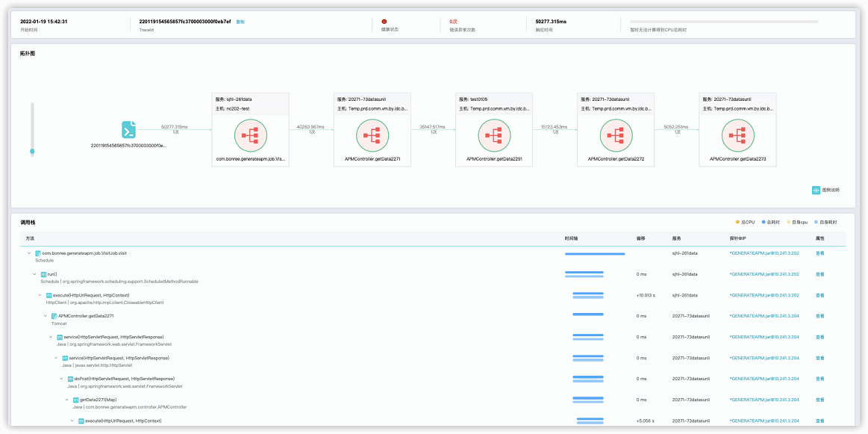Collapse the run() method row
This screenshot has width=868, height=434.
34,274
